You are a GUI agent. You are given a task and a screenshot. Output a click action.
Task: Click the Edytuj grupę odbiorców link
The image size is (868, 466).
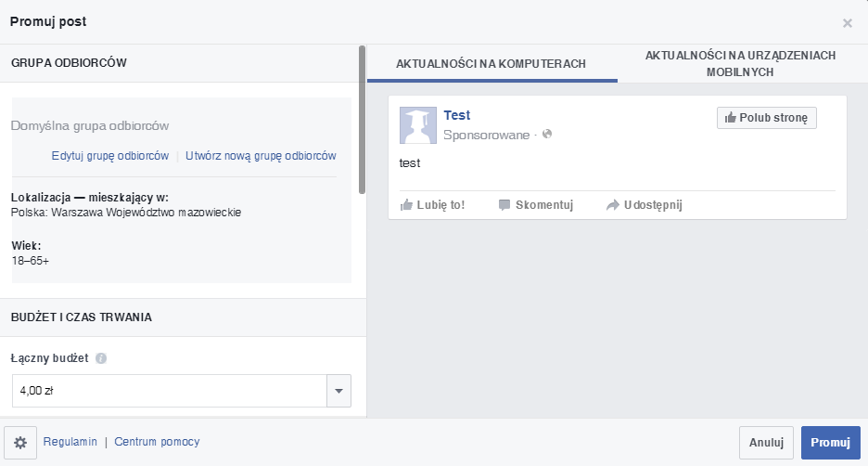110,156
